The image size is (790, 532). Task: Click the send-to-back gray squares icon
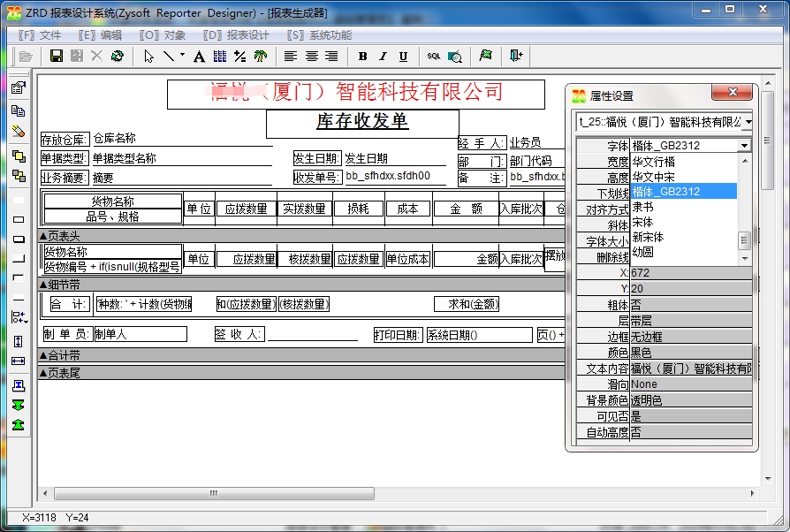pos(19,176)
